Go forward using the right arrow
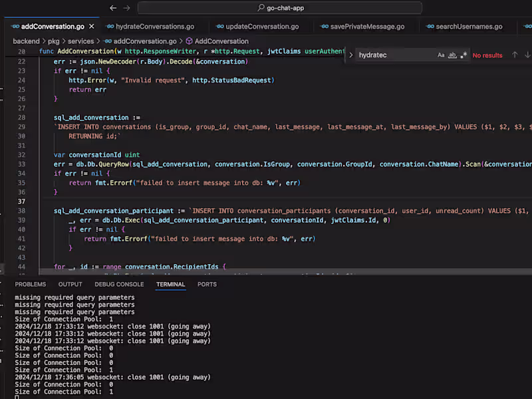 [x=127, y=8]
